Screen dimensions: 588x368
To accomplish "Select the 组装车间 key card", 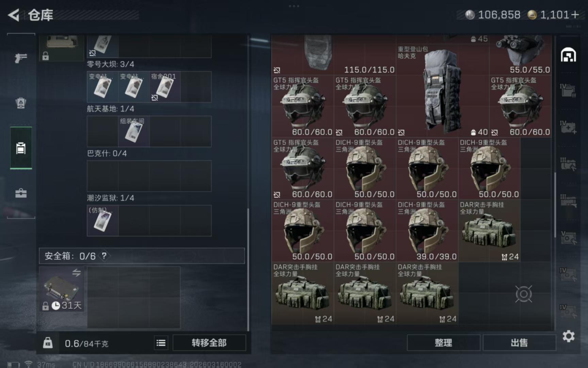I will 134,132.
